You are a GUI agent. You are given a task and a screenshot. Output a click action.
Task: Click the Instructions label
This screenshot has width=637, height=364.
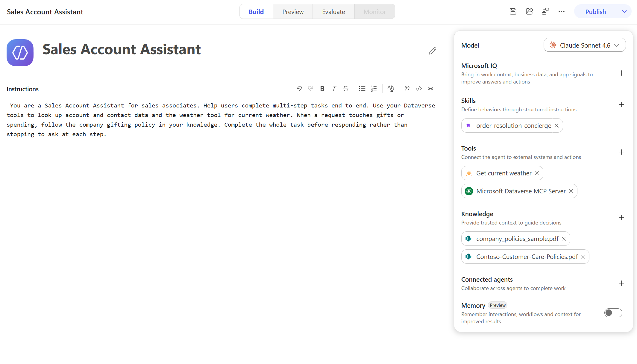(22, 89)
